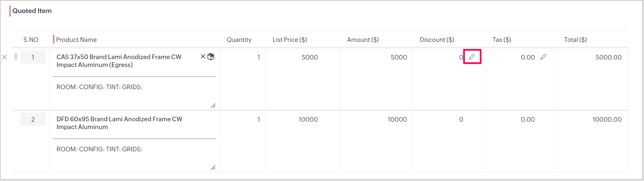The height and width of the screenshot is (181, 644).
Task: Click the resize grip of row 2 description
Action: [x=213, y=168]
